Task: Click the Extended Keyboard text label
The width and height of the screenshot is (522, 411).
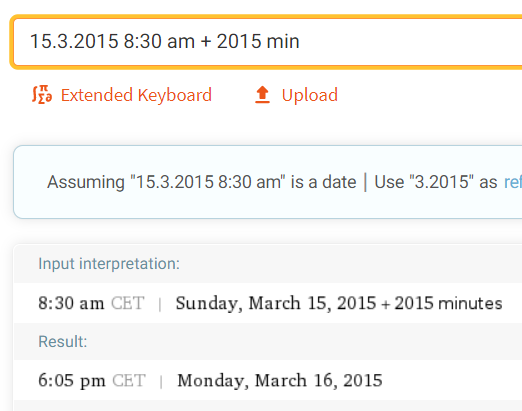Action: (x=136, y=95)
